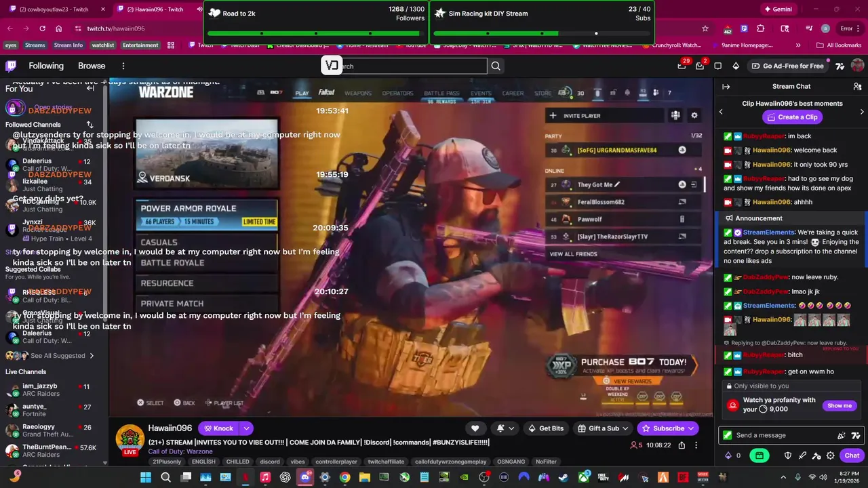Open Twitch whispers speech-bubble icon
Image resolution: width=868 pixels, height=488 pixels.
(718, 66)
